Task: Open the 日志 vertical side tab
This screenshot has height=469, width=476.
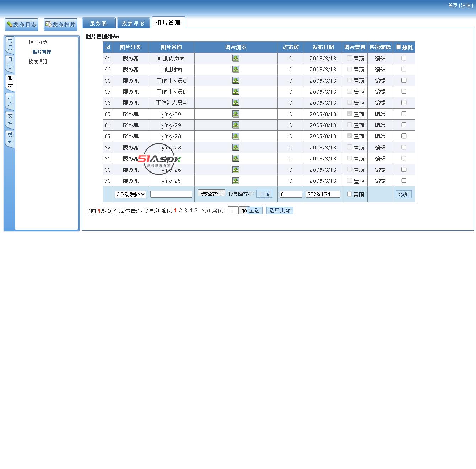Action: point(10,63)
